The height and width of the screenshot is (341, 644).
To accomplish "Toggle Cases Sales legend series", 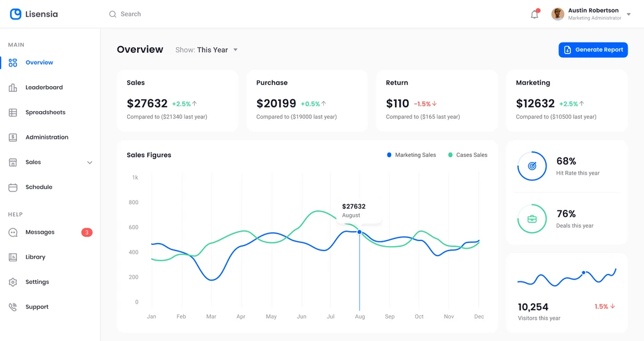I will (x=467, y=155).
